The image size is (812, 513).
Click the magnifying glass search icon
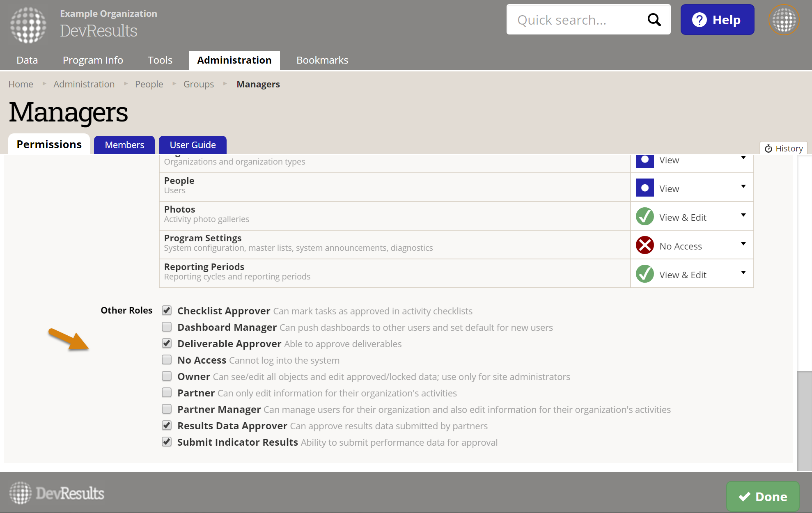[654, 20]
